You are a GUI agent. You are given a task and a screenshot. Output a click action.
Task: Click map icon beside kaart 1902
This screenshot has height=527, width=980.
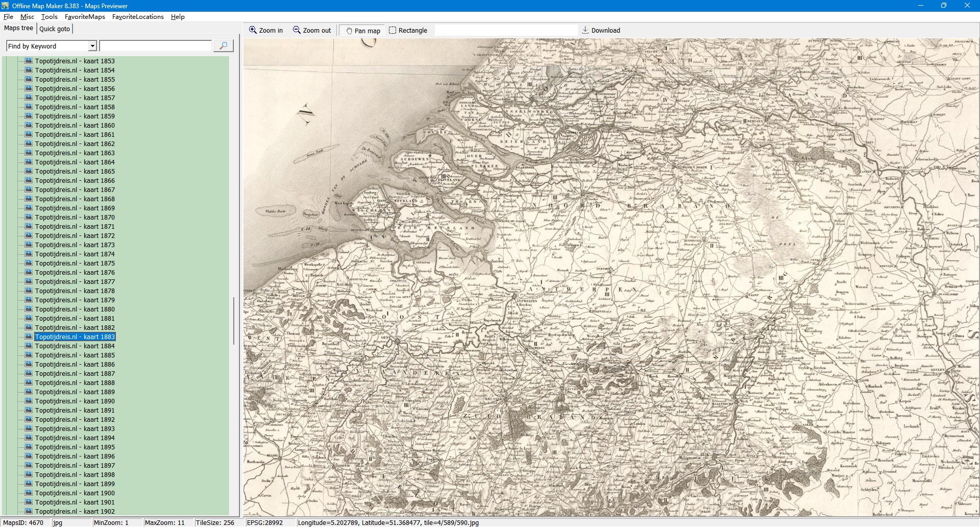pos(29,511)
